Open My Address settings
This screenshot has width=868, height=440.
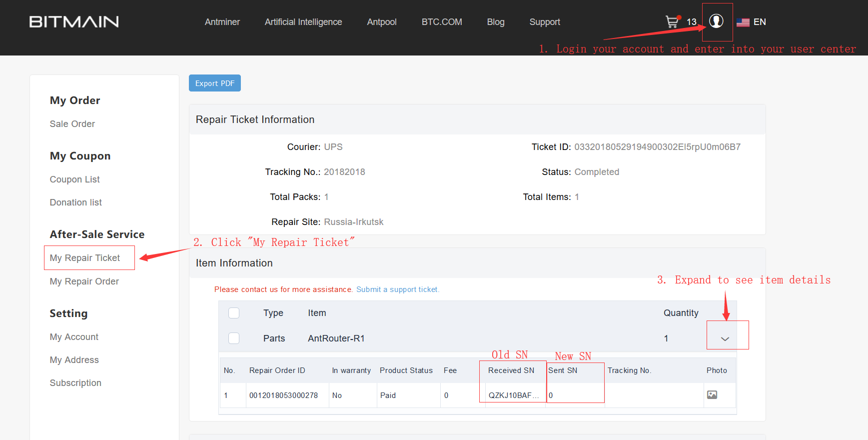(74, 360)
